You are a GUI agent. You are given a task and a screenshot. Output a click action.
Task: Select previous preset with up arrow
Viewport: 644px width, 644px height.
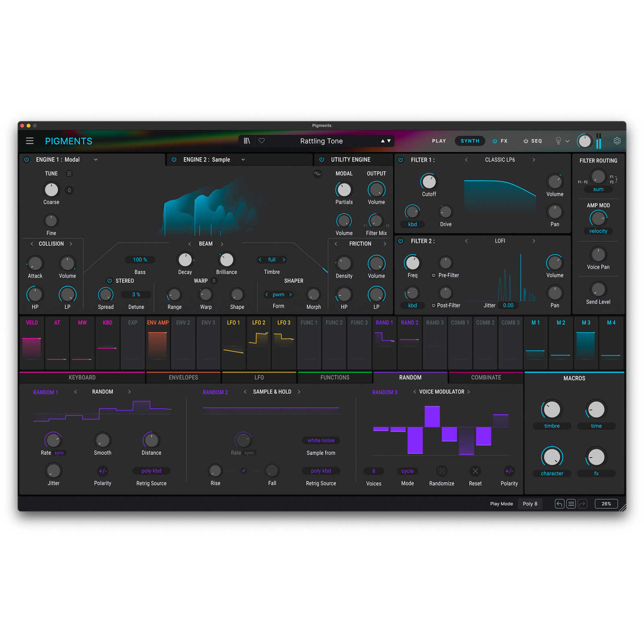[383, 141]
